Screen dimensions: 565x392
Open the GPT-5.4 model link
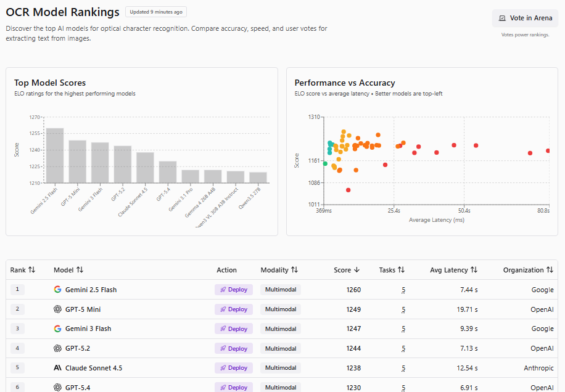(x=78, y=388)
